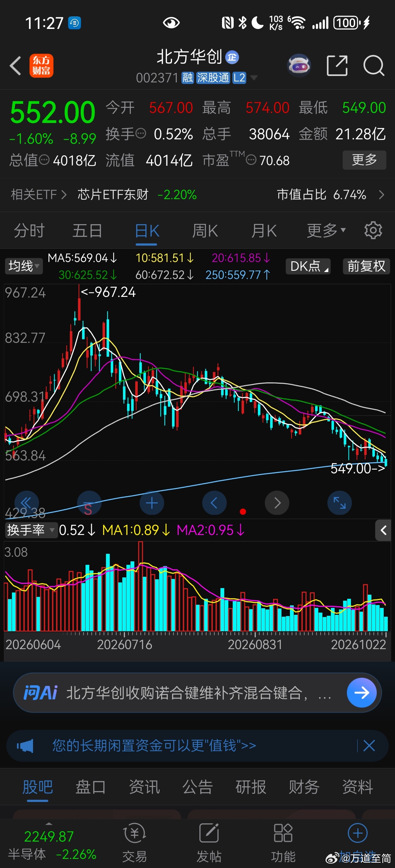
Task: Tap the 融 margin tag
Action: pyautogui.click(x=188, y=78)
